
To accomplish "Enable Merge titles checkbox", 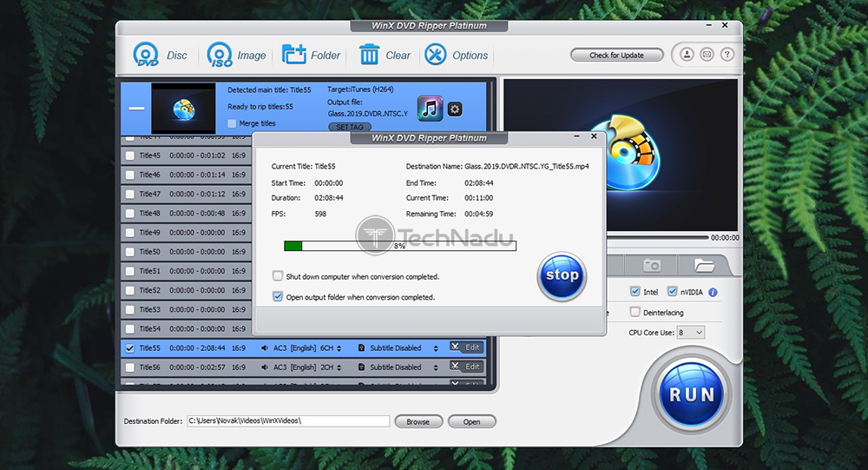I will [x=232, y=123].
